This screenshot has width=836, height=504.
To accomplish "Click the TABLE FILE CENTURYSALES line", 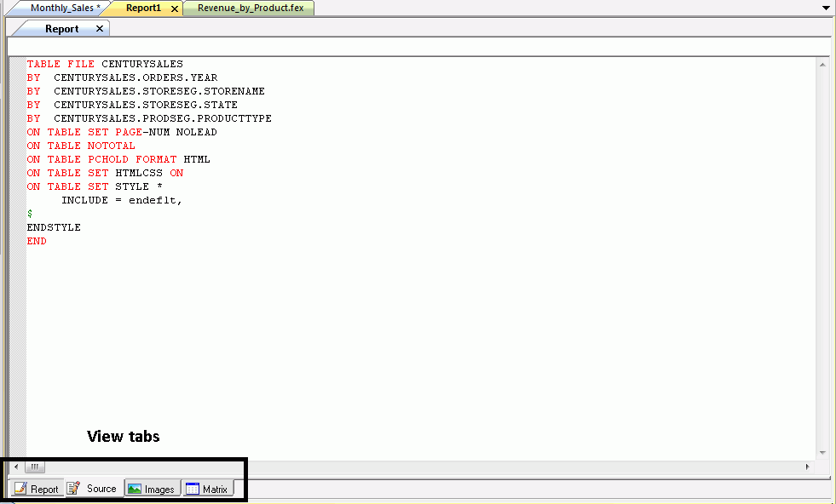I will pyautogui.click(x=105, y=64).
